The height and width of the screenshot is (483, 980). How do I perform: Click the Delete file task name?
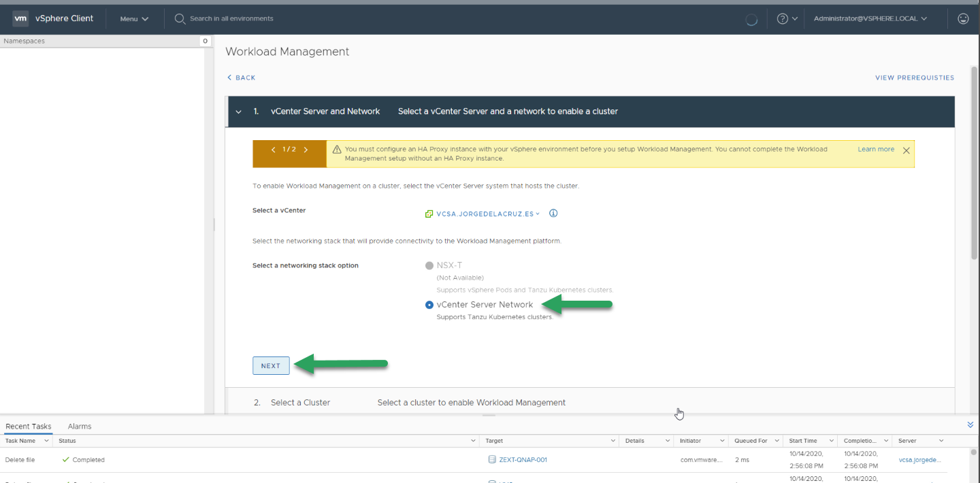point(20,460)
